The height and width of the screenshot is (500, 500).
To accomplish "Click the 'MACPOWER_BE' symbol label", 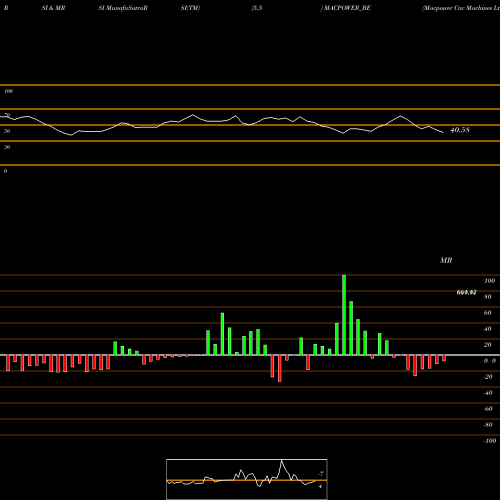I will click(347, 8).
